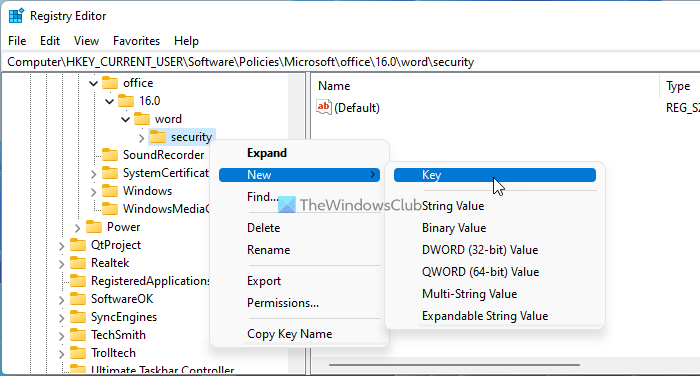Click the tree pane vertical scrollbar
Screen dimensions: 700x376
pyautogui.click(x=296, y=223)
